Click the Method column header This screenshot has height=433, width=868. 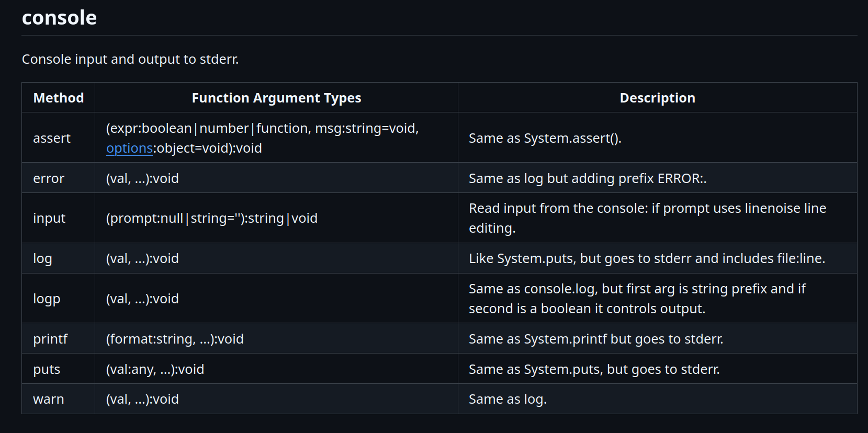[x=59, y=98]
